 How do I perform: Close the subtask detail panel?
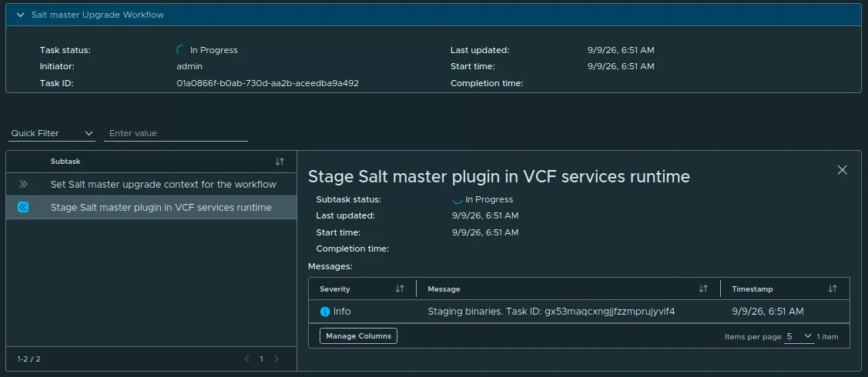coord(842,170)
